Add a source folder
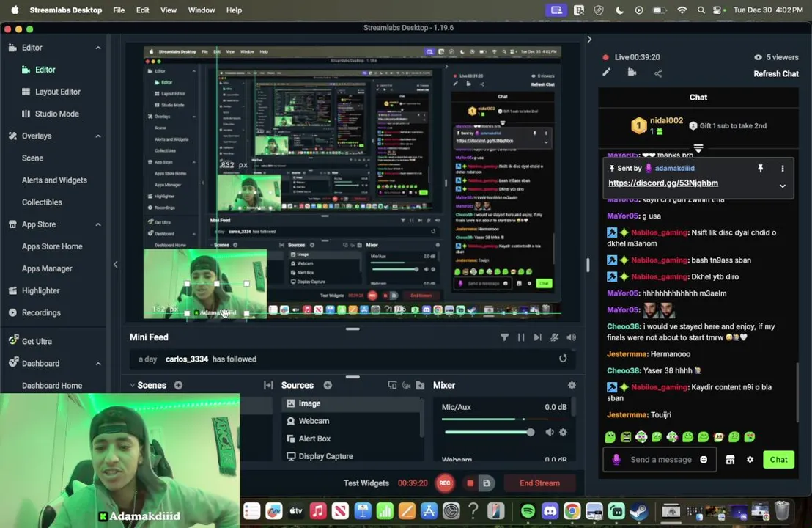Screen dimensions: 812x528 pos(420,386)
